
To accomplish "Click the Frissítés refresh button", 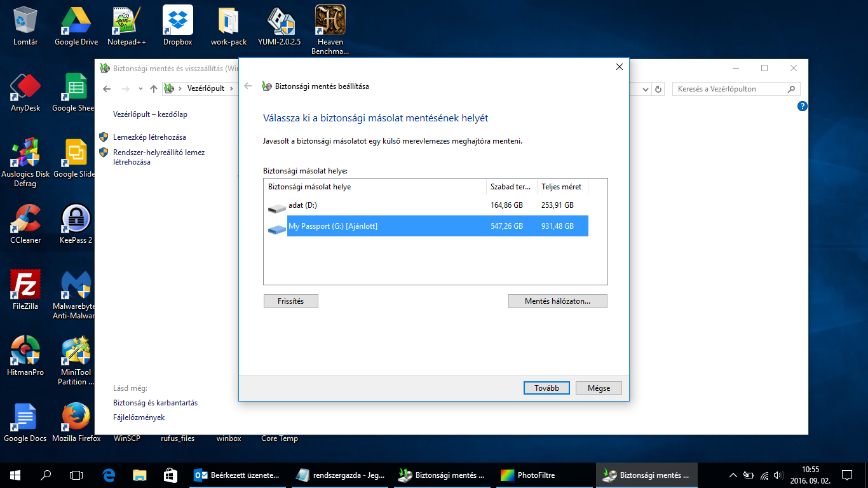I will (290, 301).
